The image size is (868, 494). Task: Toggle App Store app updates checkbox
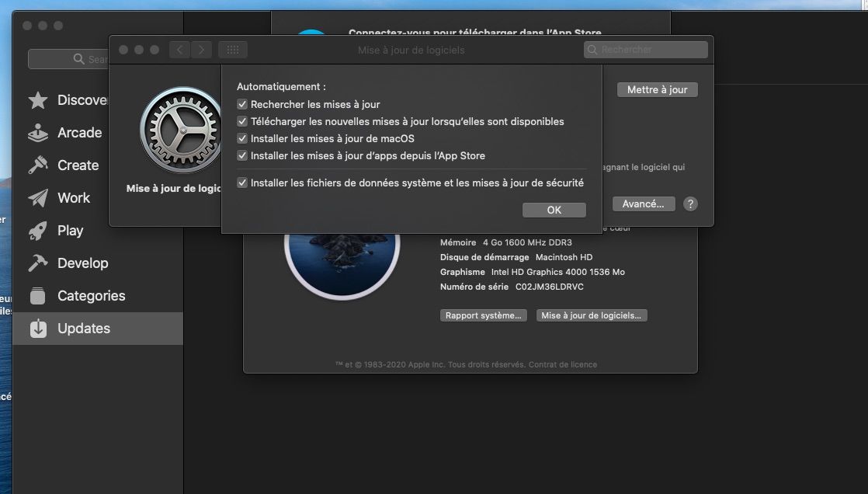coord(242,155)
